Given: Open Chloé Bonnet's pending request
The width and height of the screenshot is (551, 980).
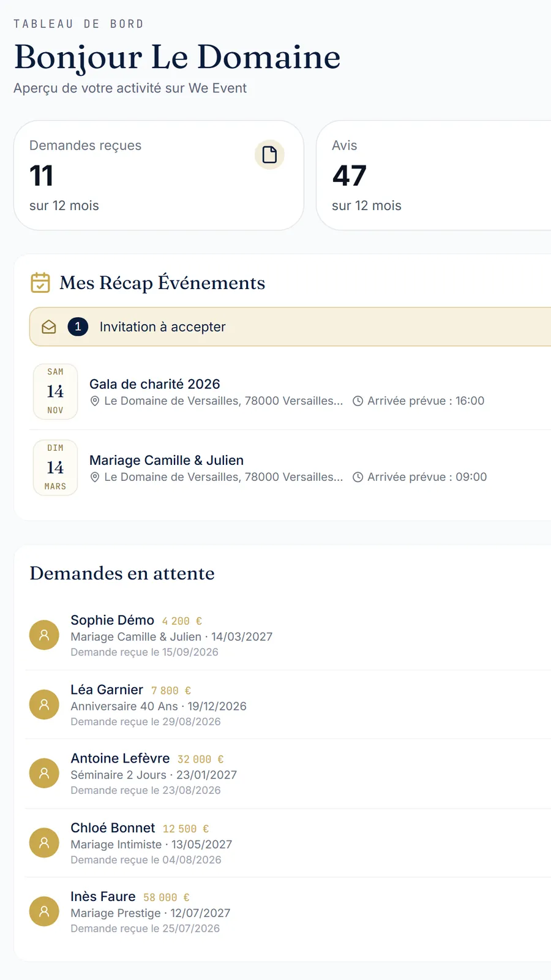Looking at the screenshot, I should [x=288, y=843].
